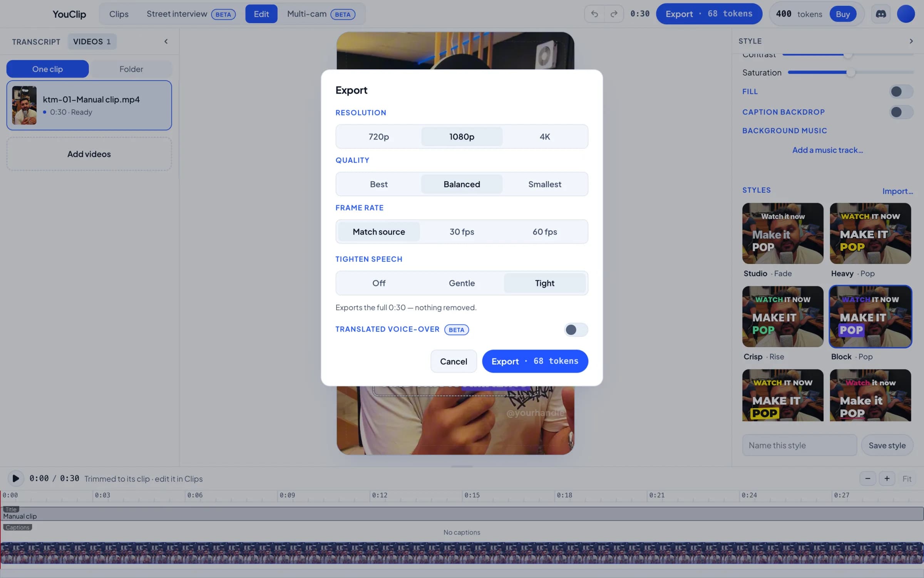Screen dimensions: 924x578
Task: Enable Translated Voice-Over toggle
Action: tap(576, 329)
